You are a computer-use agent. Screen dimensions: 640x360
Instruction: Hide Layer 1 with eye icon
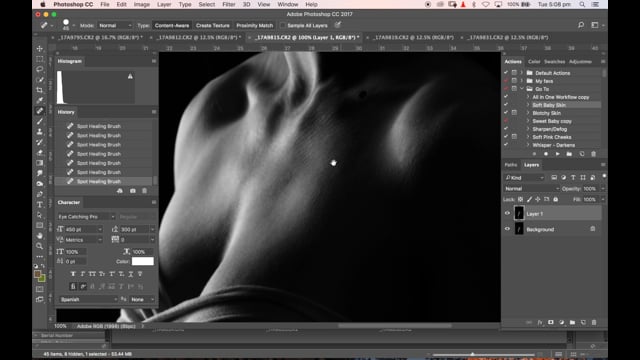[507, 213]
